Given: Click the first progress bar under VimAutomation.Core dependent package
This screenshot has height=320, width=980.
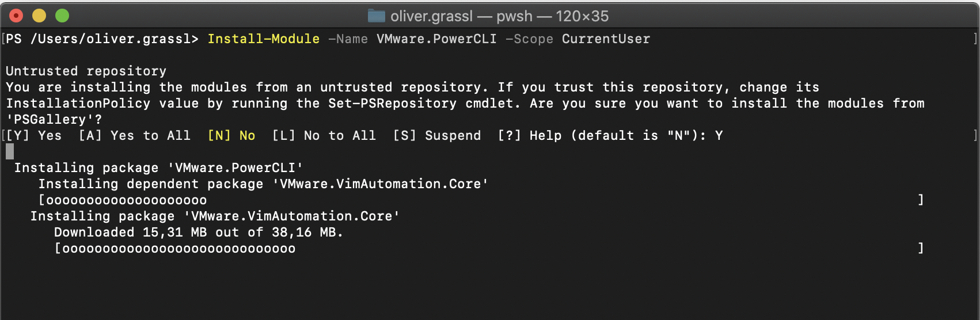Looking at the screenshot, I should tap(481, 200).
